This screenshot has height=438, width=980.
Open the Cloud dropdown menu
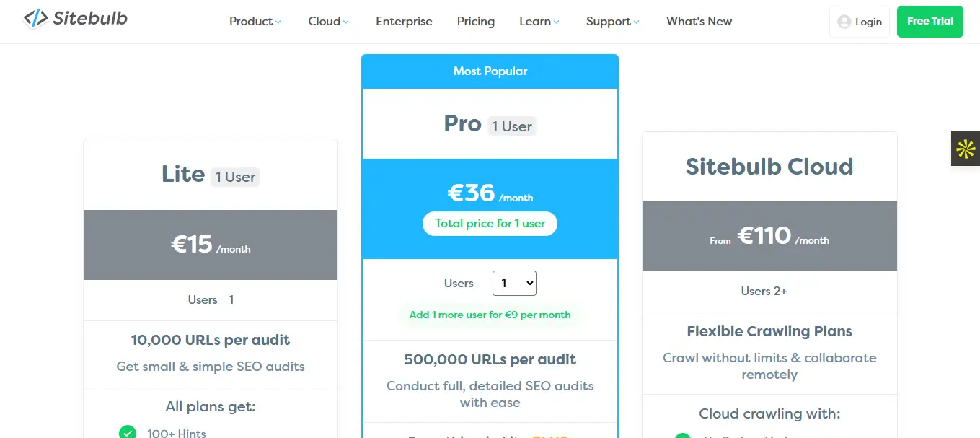(328, 22)
